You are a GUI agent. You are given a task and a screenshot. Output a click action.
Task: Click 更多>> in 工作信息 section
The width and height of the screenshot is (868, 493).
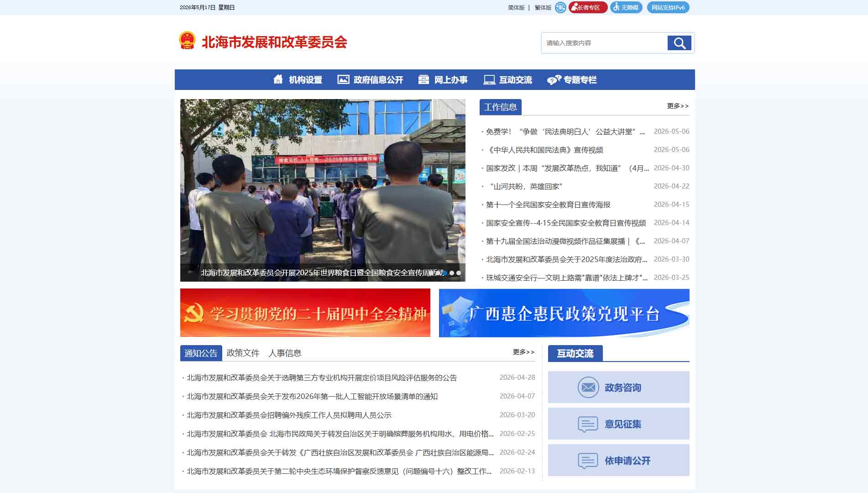[678, 106]
